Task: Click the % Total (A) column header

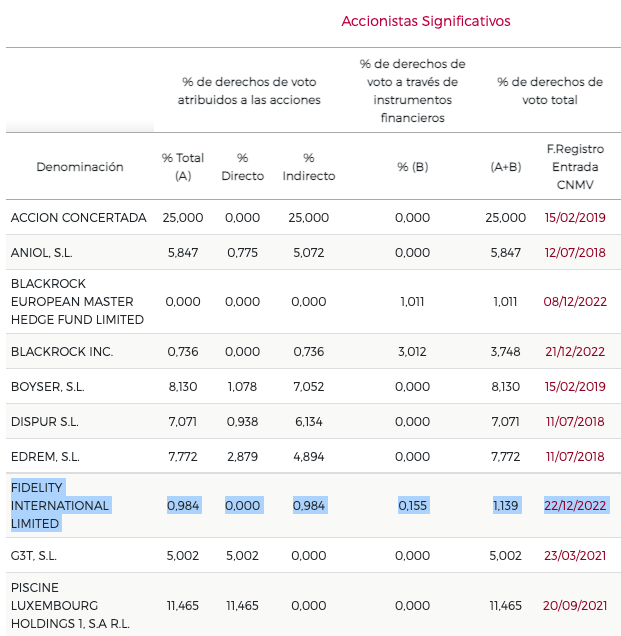Action: point(183,167)
